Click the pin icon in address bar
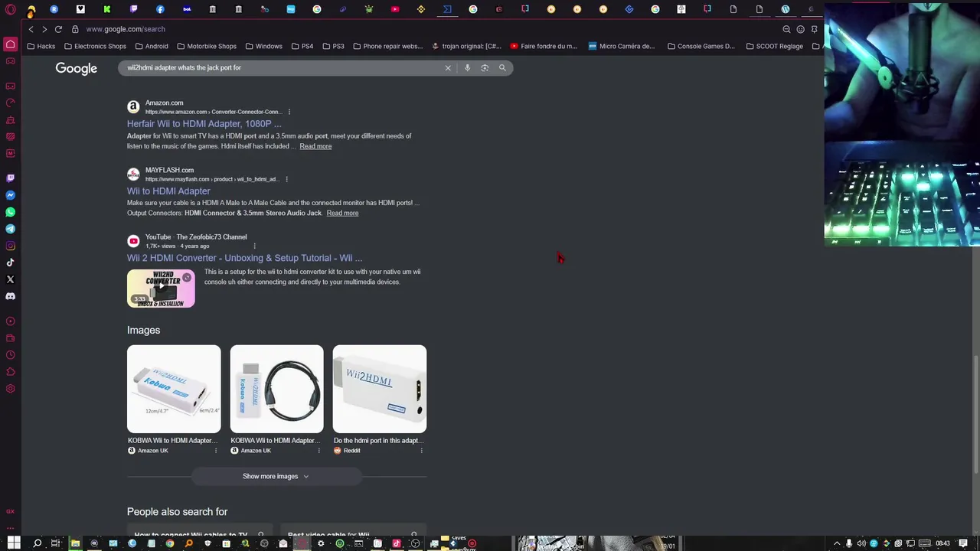The width and height of the screenshot is (980, 551). tap(815, 29)
